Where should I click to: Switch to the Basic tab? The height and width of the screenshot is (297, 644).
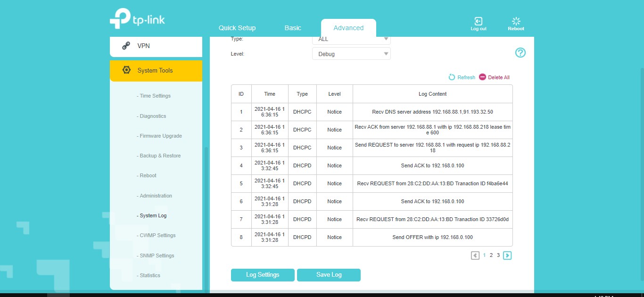(293, 28)
